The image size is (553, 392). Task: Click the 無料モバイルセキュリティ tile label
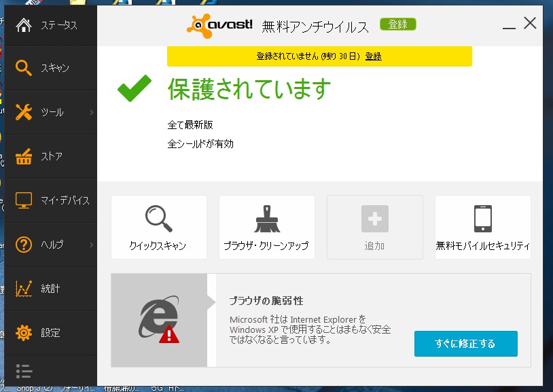click(483, 245)
